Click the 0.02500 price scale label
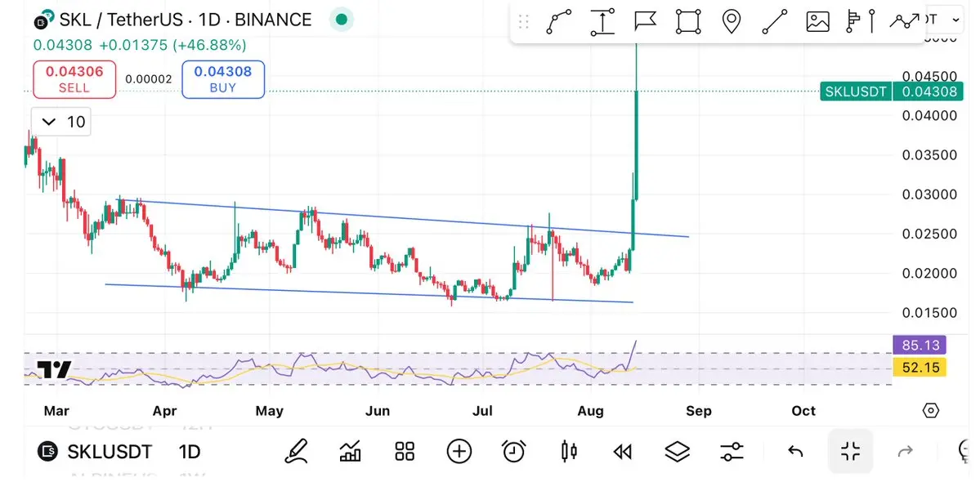 click(929, 234)
